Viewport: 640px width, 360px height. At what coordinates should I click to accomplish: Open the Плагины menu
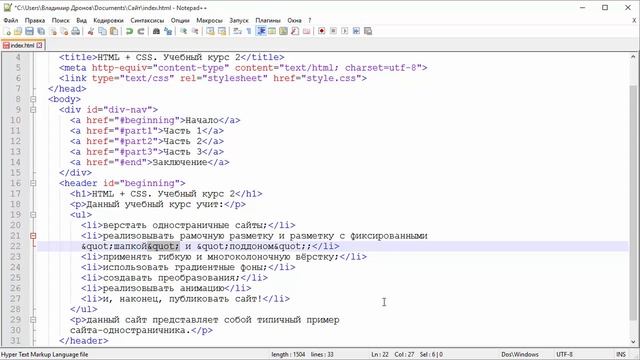[268, 20]
